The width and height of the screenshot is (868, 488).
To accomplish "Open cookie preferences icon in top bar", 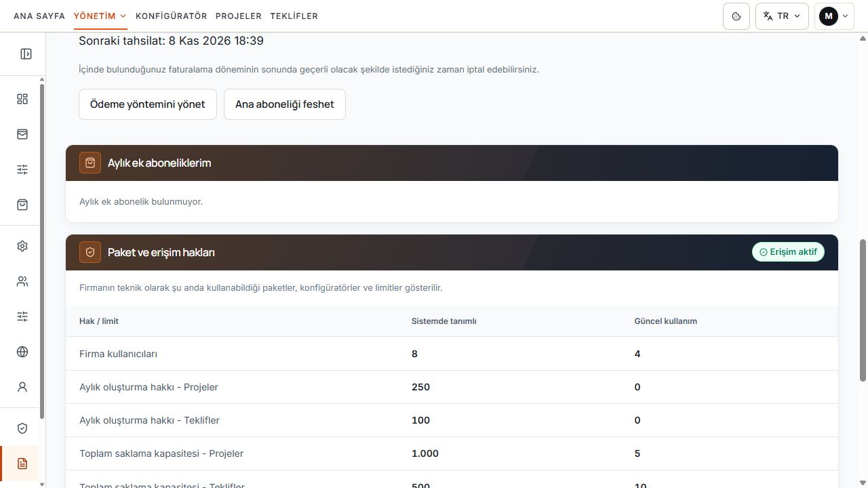I will click(x=736, y=16).
